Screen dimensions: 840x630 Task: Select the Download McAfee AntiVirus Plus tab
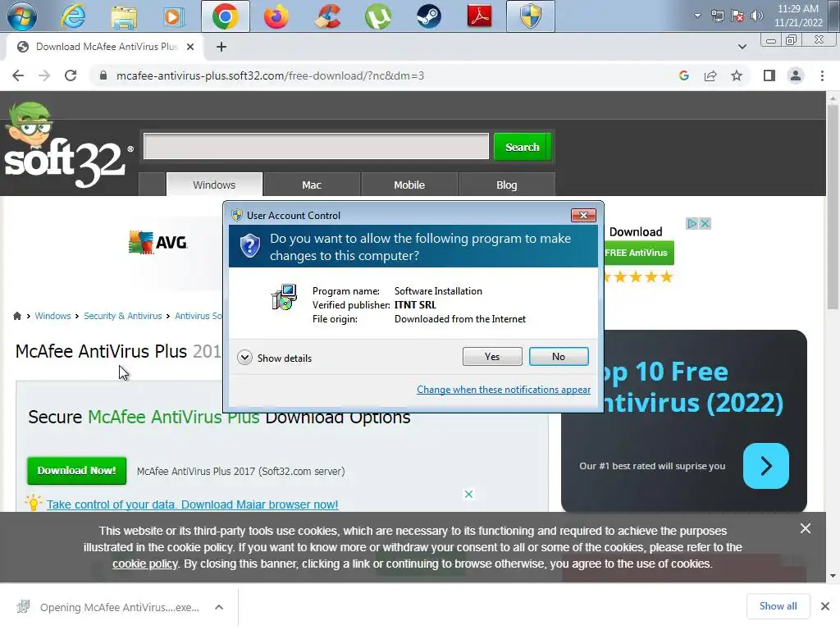105,47
